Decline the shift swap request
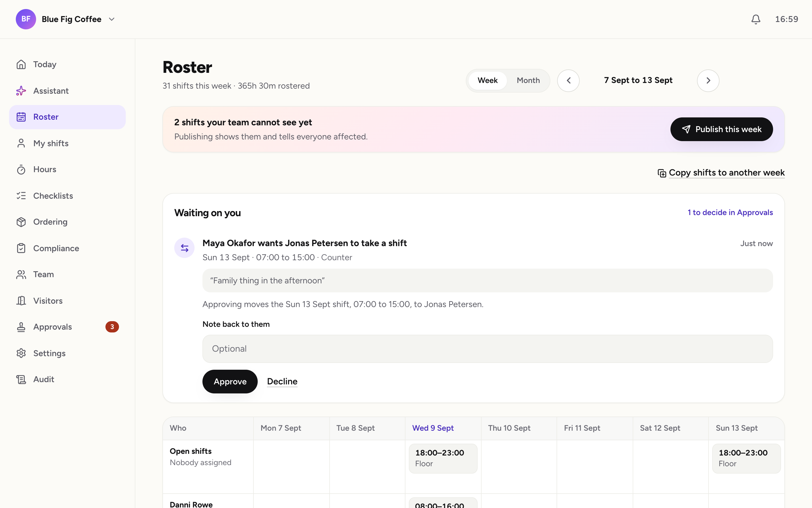 pos(282,382)
